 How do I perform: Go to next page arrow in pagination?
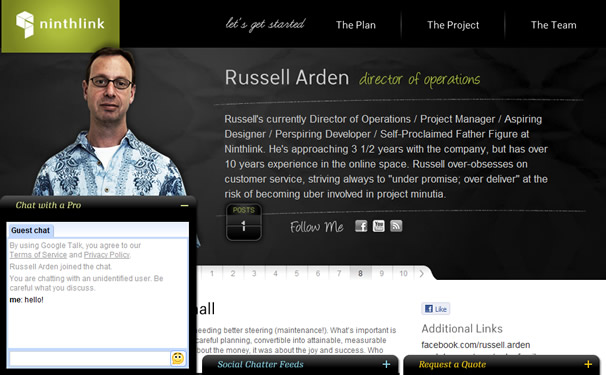pyautogui.click(x=422, y=273)
